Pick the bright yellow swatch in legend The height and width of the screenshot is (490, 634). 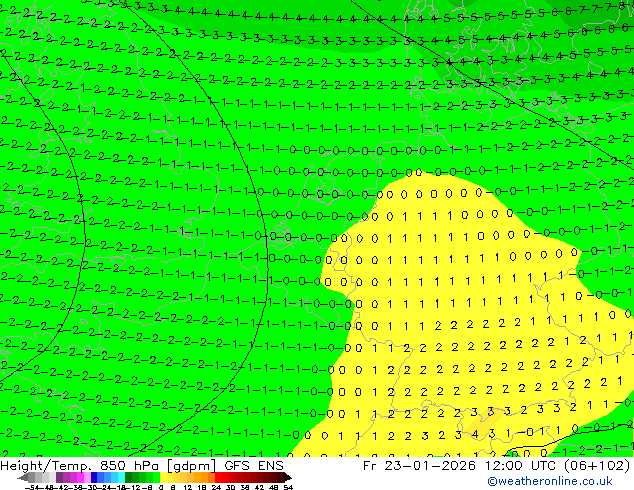click(x=164, y=478)
